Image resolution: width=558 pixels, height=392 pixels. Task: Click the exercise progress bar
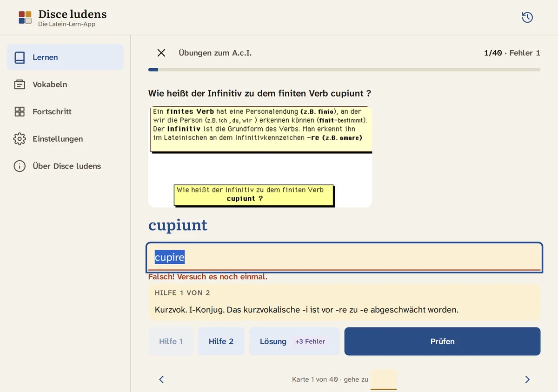344,70
